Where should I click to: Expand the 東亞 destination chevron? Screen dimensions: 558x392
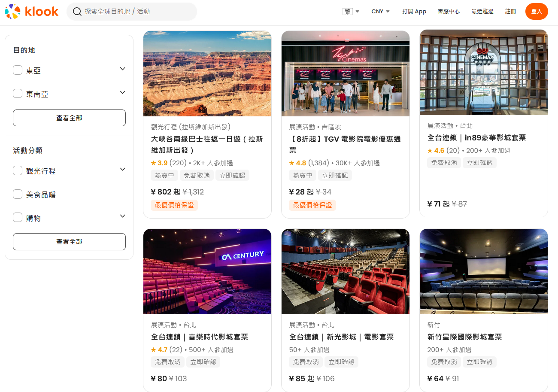pos(122,69)
